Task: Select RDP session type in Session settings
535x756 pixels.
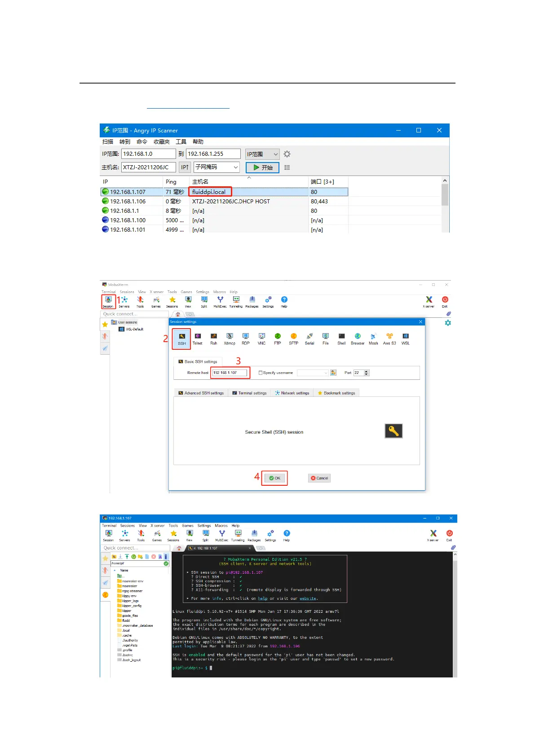Action: click(x=246, y=338)
